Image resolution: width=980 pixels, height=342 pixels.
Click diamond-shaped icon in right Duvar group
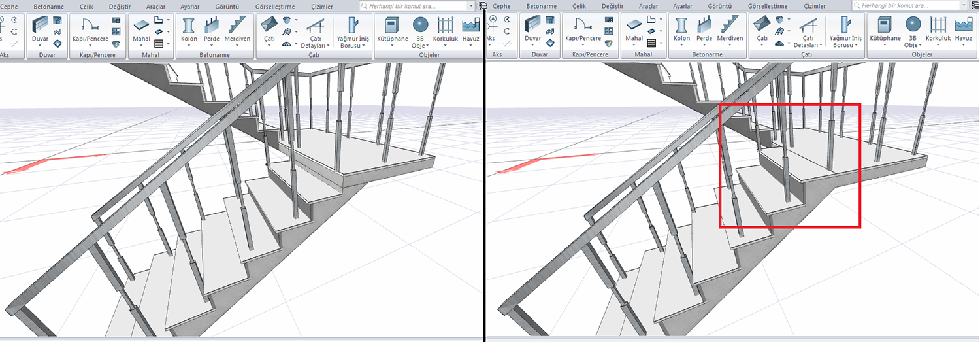click(551, 43)
